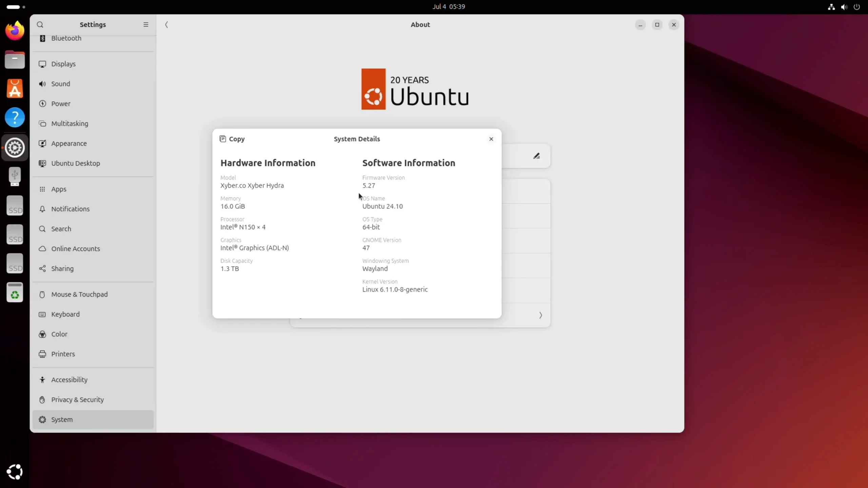The width and height of the screenshot is (868, 488).
Task: Expand the row chevron behind the dialog
Action: point(540,315)
